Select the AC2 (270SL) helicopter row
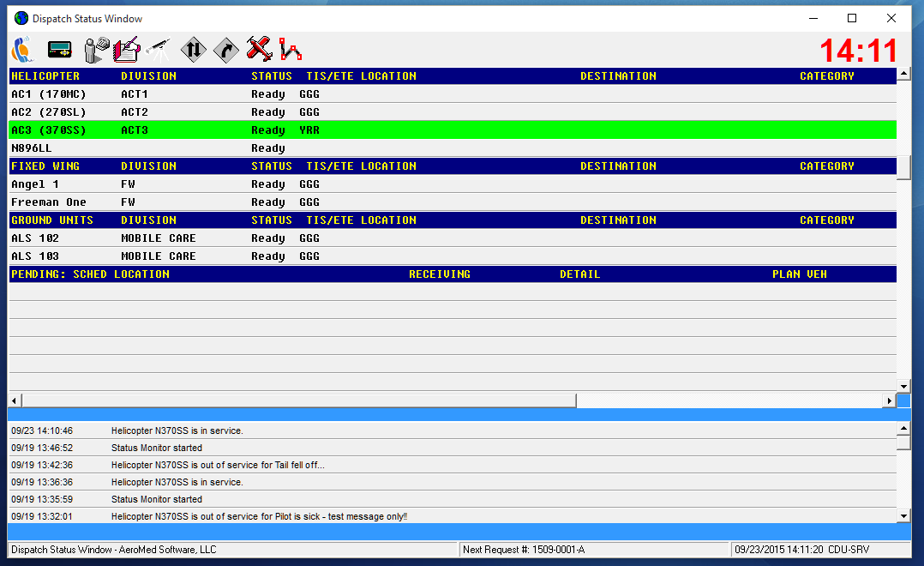 click(x=453, y=112)
